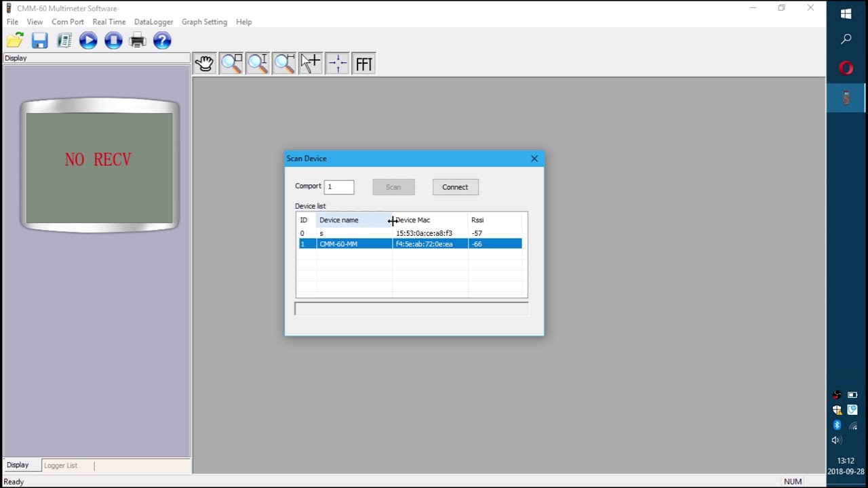Switch to the Logger List tab
Viewport: 868px width, 488px height.
click(x=60, y=466)
